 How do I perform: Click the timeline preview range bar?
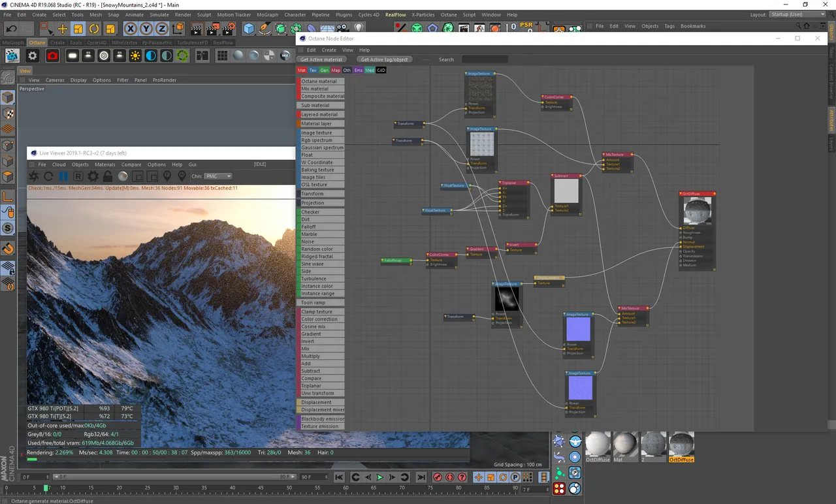click(175, 477)
